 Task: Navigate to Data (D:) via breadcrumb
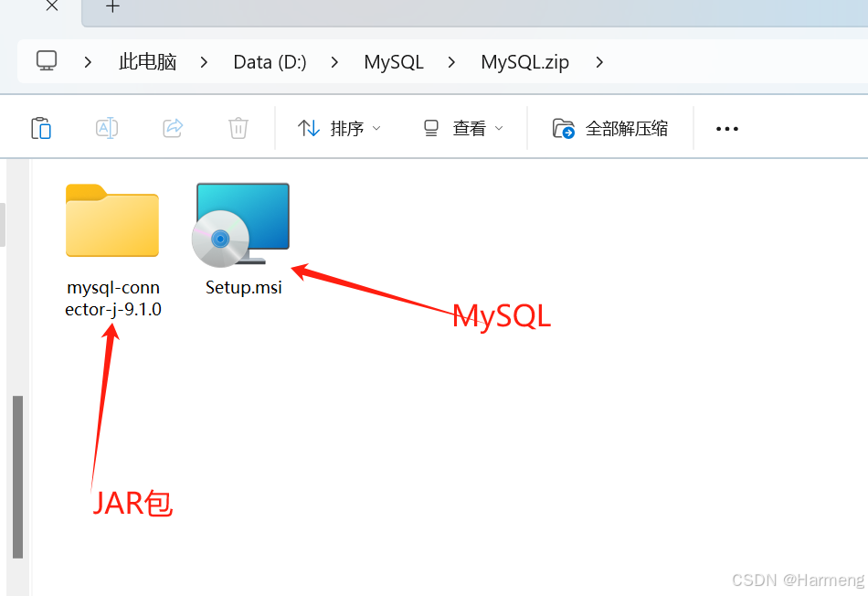pyautogui.click(x=270, y=61)
